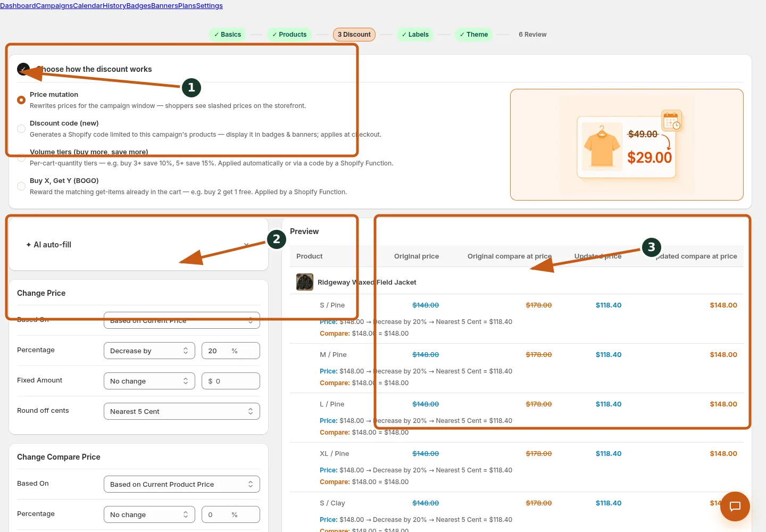The width and height of the screenshot is (766, 532).
Task: Open the Settings navigation link
Action: pos(210,6)
